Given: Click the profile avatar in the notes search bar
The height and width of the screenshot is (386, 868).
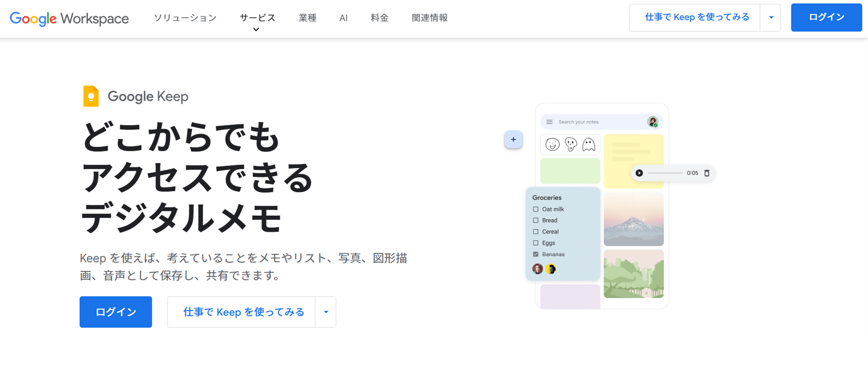Looking at the screenshot, I should click(653, 122).
